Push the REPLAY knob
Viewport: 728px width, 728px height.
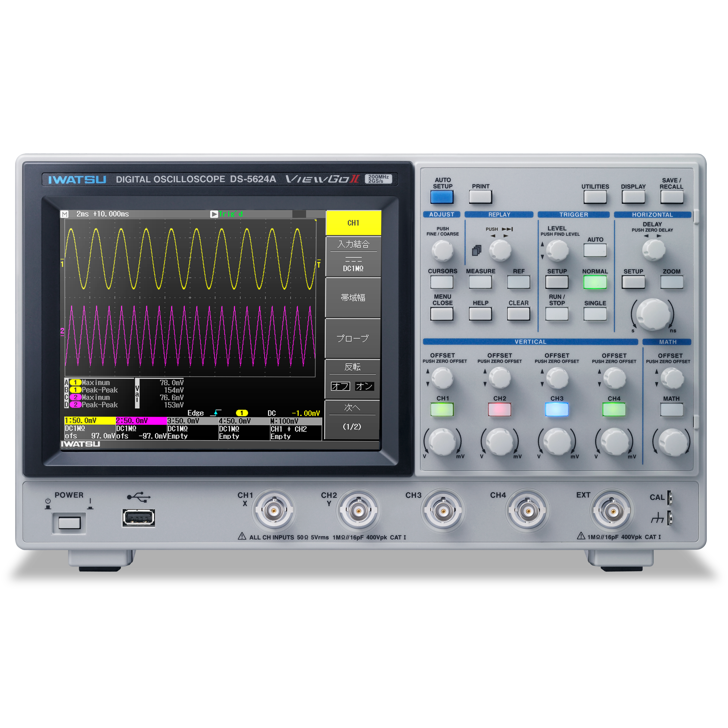pyautogui.click(x=500, y=250)
